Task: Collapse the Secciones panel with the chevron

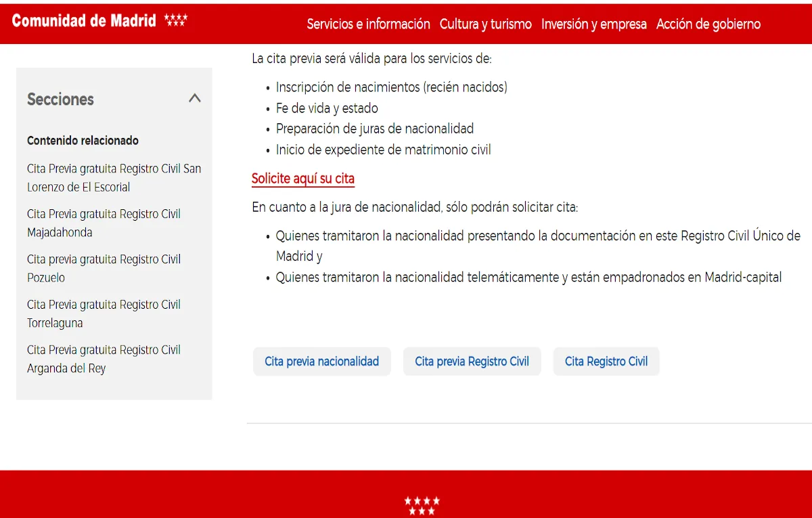Action: [x=195, y=98]
